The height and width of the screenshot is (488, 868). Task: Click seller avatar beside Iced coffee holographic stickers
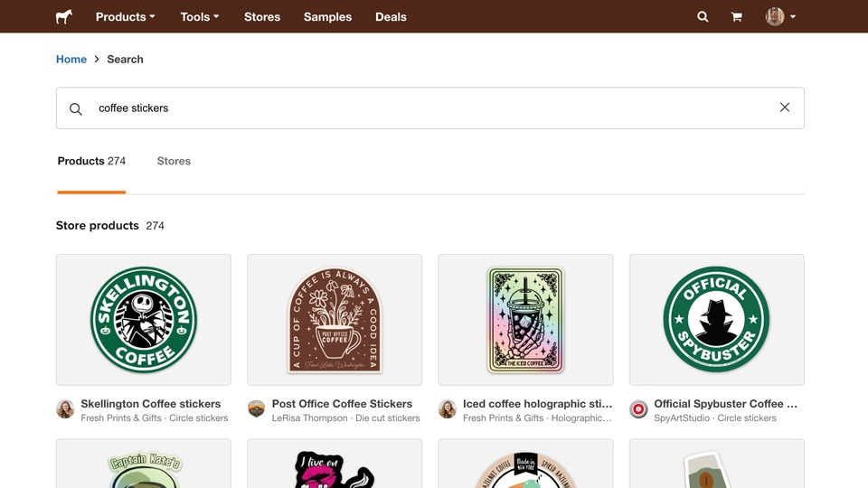[x=448, y=409]
